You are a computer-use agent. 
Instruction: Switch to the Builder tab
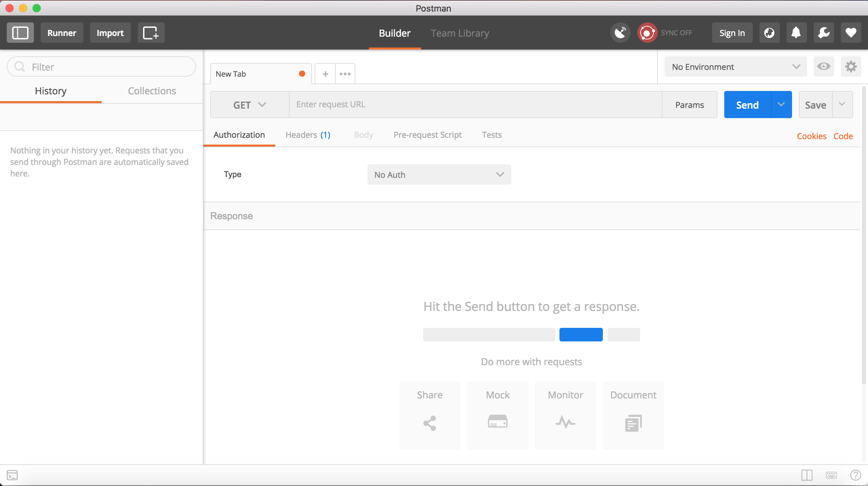(395, 33)
